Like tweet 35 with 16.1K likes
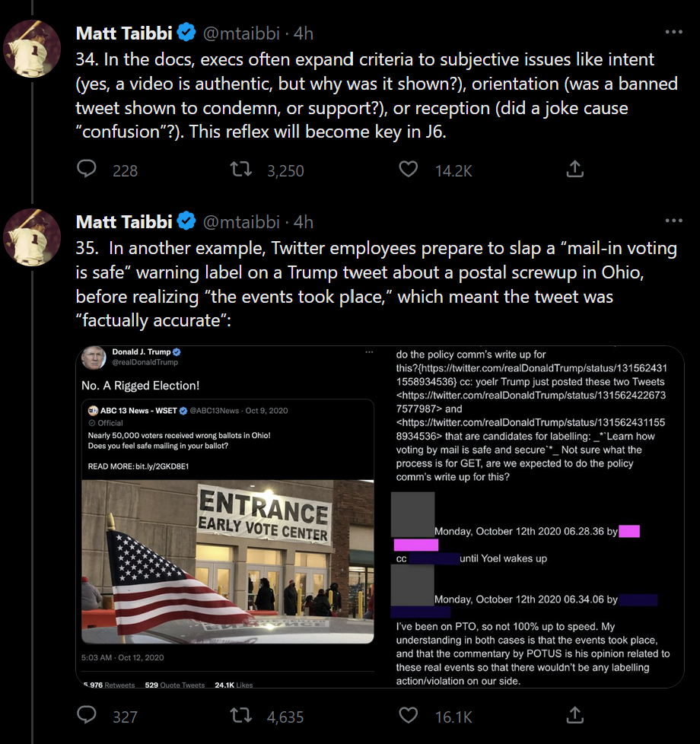The height and width of the screenshot is (744, 700). pos(409,715)
